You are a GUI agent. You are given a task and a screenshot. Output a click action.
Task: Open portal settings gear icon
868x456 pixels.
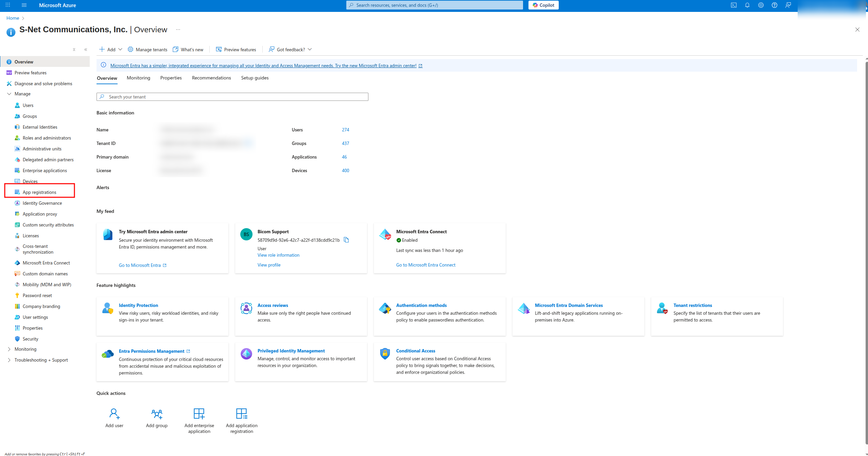(x=761, y=5)
